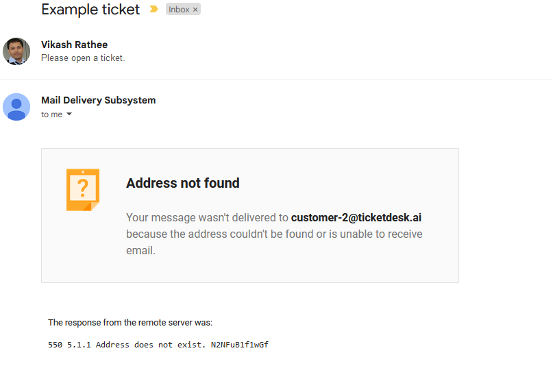Click the N2NFuB1f1wGf server ID string
553x392 pixels.
coord(239,345)
